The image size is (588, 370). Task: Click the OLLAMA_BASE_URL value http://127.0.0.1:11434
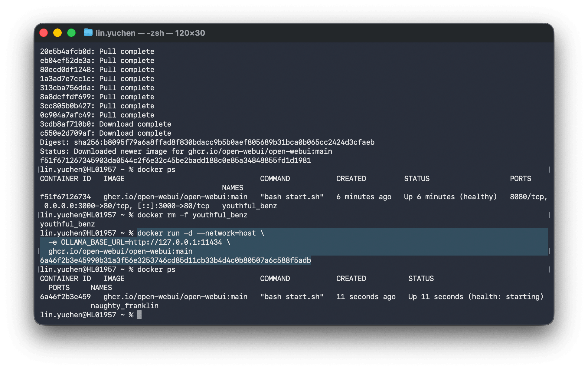[x=175, y=242]
